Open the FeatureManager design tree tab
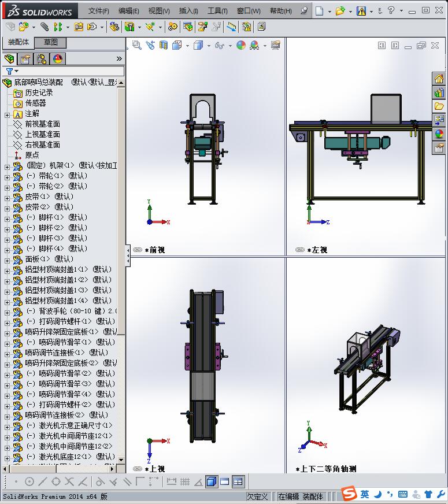The width and height of the screenshot is (448, 504). (10, 59)
